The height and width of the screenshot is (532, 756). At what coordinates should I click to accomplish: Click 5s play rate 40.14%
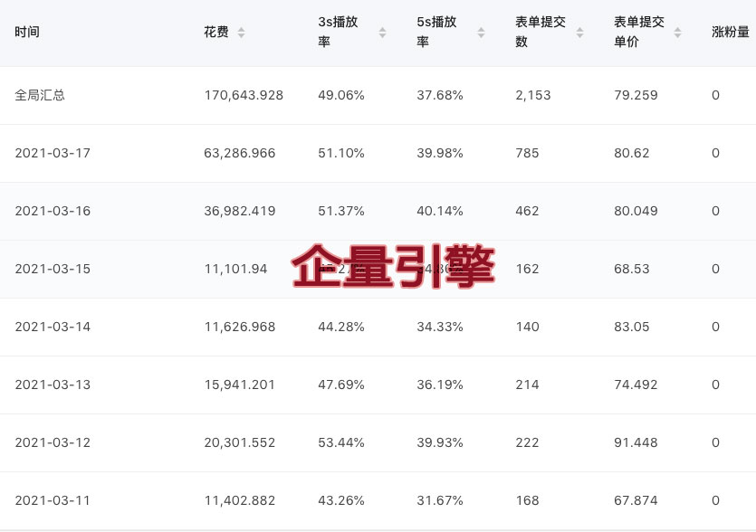[x=440, y=211]
